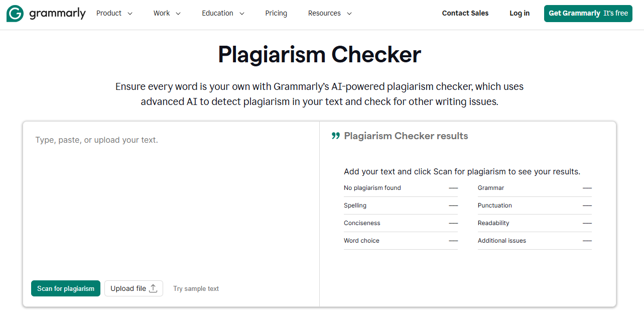Click the Try sample text link
The height and width of the screenshot is (313, 644).
tap(196, 288)
